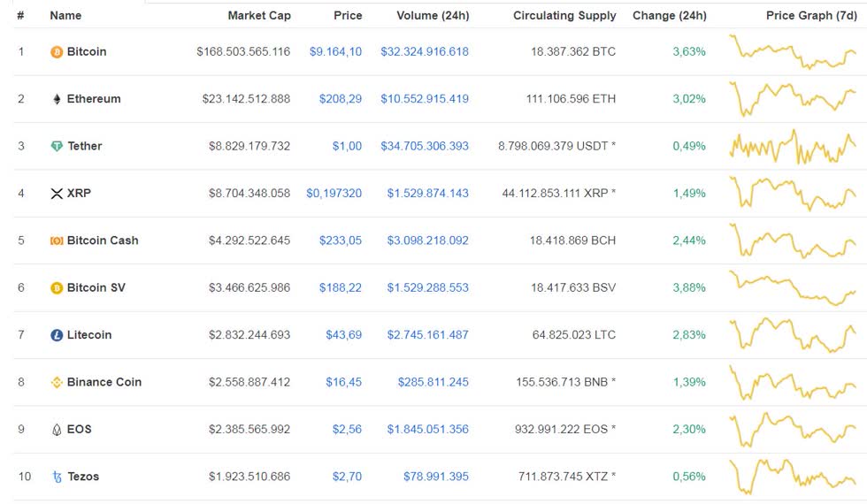
Task: Click XRP volume $1.529.874.143
Action: click(428, 194)
